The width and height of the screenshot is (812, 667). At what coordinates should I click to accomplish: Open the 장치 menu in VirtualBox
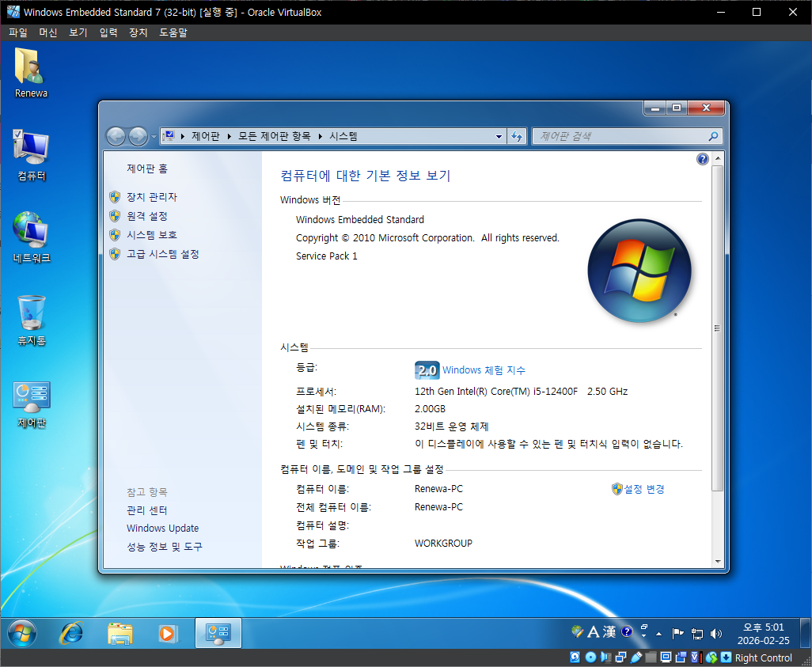[138, 32]
